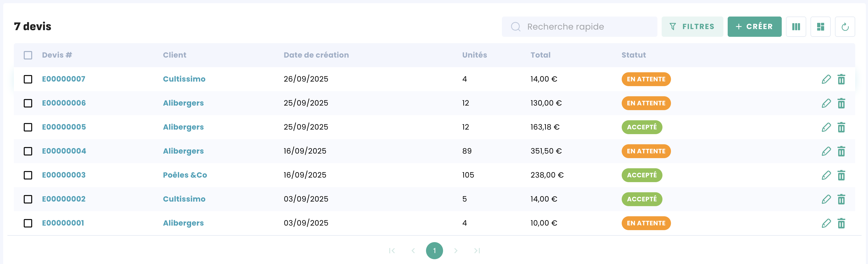Open the Filtres panel
The image size is (868, 264).
(692, 27)
